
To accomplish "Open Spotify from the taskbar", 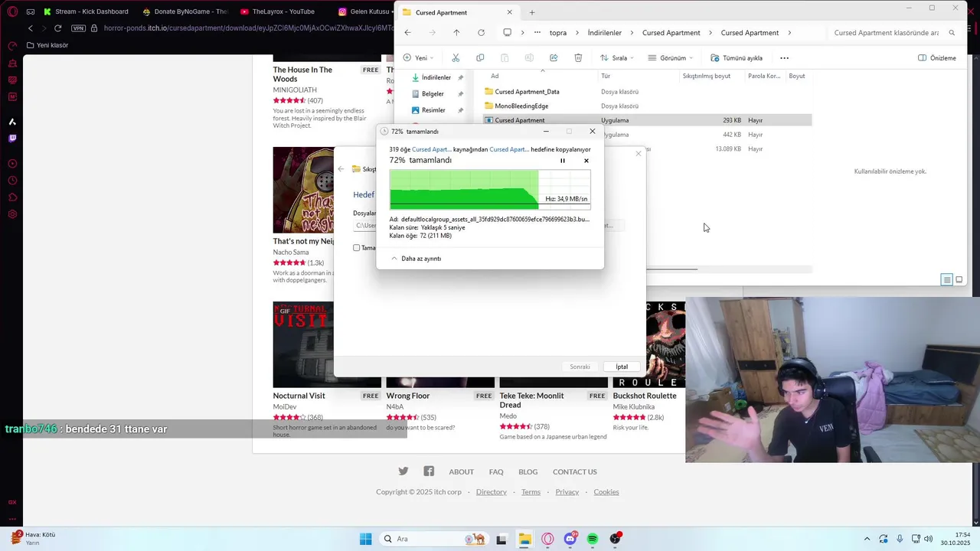I will click(x=593, y=539).
